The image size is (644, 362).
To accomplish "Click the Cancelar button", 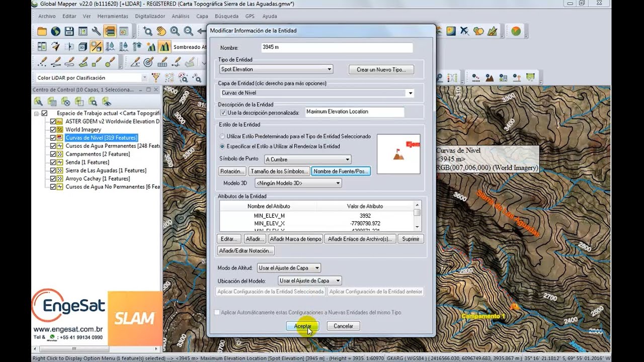I will (x=343, y=326).
